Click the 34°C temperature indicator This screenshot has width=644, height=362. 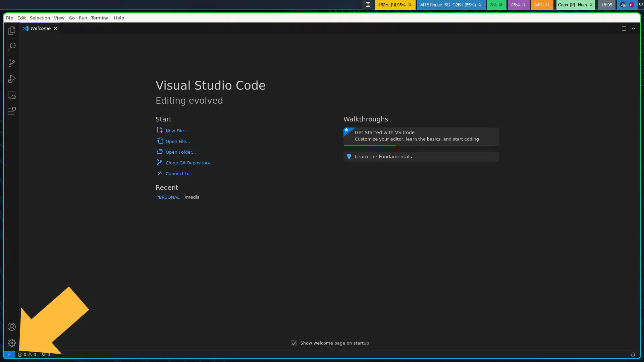click(x=542, y=5)
